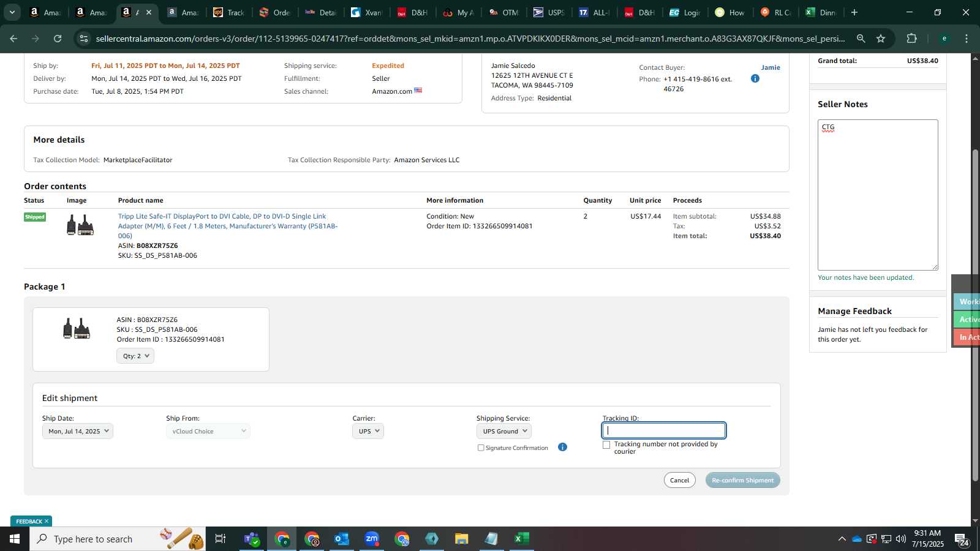Open the Shipping Service UPS Ground dropdown
The width and height of the screenshot is (980, 551).
[x=504, y=431]
